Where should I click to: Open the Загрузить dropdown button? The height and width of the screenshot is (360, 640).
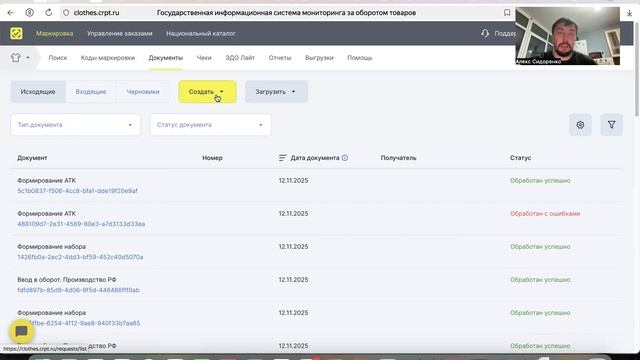coord(276,92)
